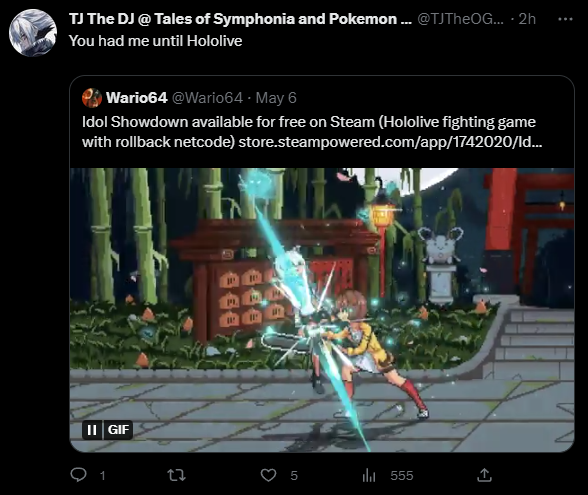
Task: Click the share upload icon
Action: click(484, 475)
